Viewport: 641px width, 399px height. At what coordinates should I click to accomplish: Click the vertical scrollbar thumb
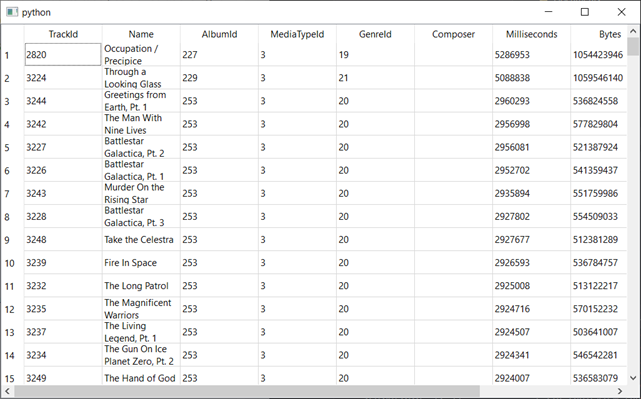[633, 46]
